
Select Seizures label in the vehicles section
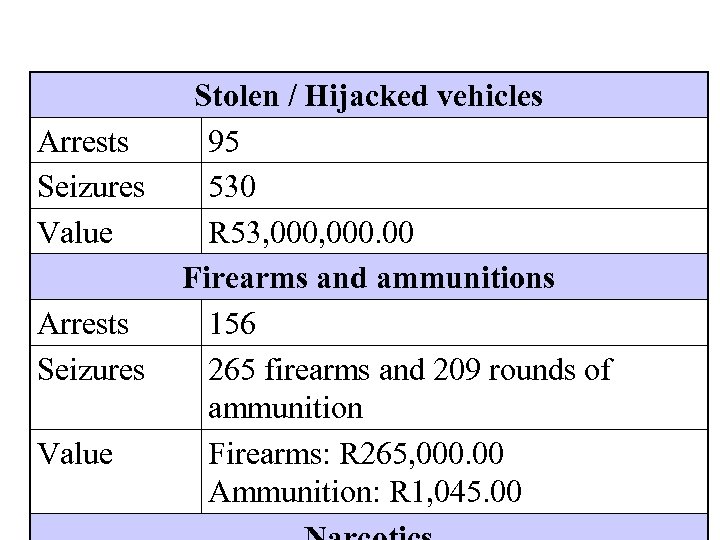click(90, 187)
